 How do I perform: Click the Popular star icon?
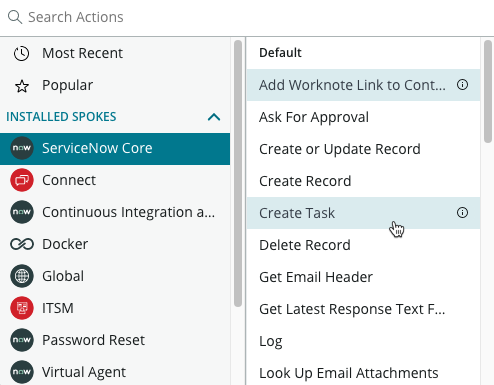point(22,86)
